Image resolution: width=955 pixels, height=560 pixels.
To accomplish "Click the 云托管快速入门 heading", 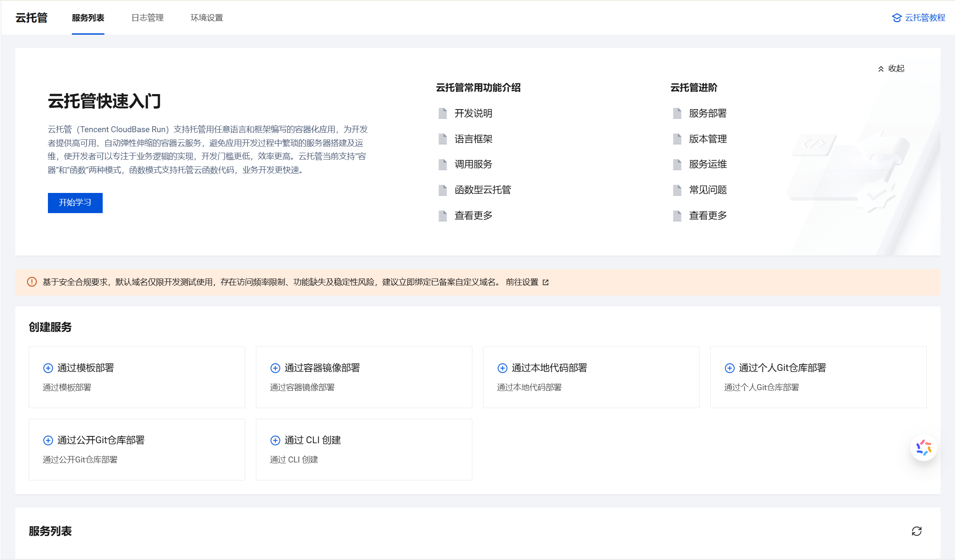I will pos(104,101).
